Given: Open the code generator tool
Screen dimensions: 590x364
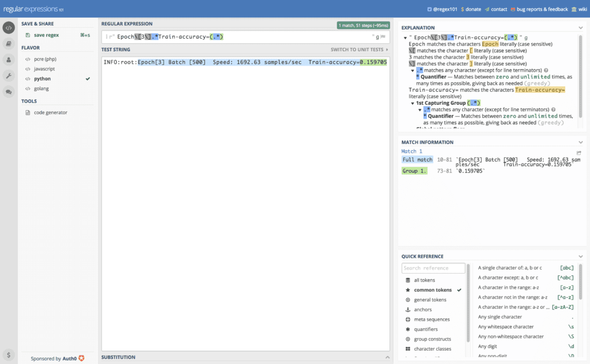Looking at the screenshot, I should (x=50, y=112).
